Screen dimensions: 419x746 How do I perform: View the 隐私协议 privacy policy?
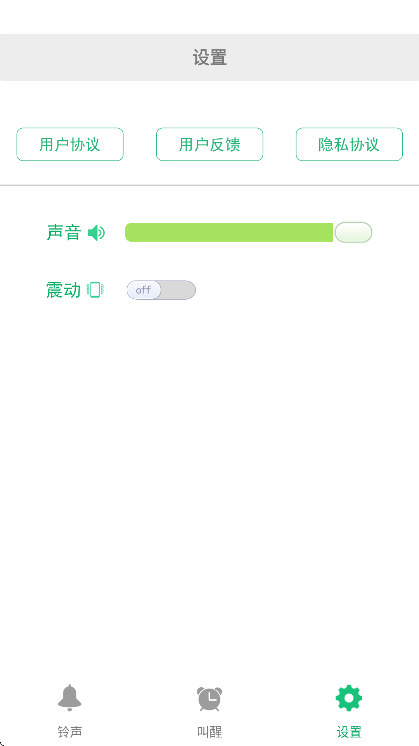pyautogui.click(x=349, y=144)
